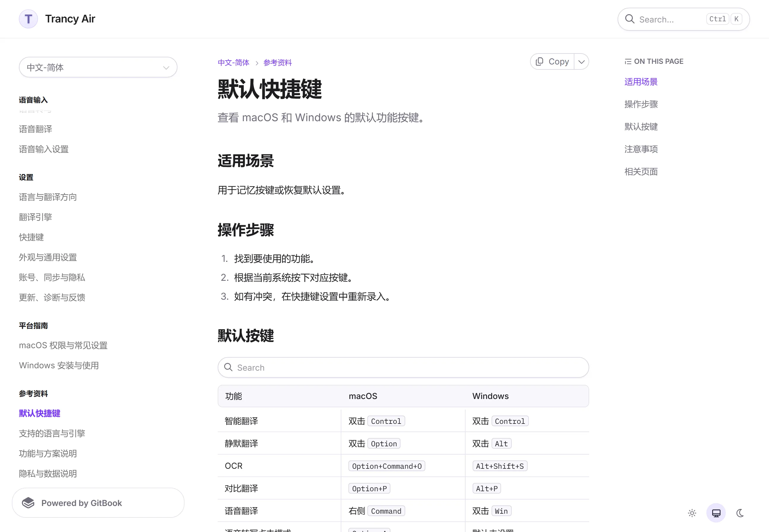
Task: Open 外观与通用设置 in sidebar
Action: (x=48, y=257)
